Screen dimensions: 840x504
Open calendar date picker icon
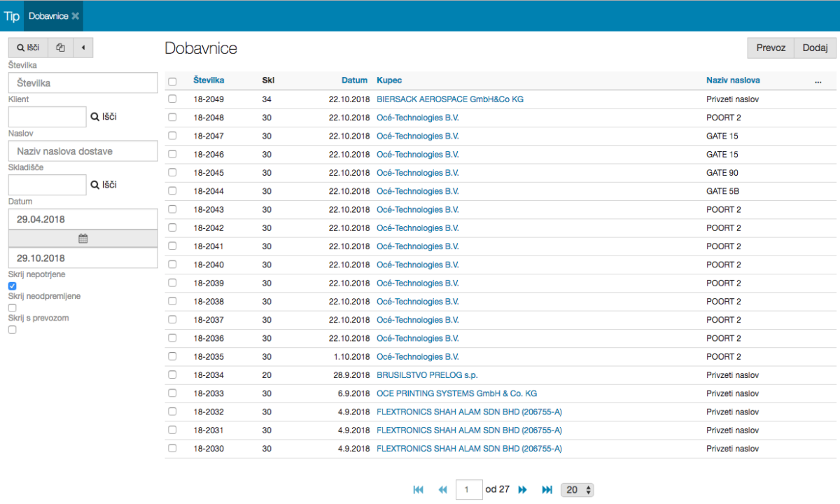(x=83, y=239)
